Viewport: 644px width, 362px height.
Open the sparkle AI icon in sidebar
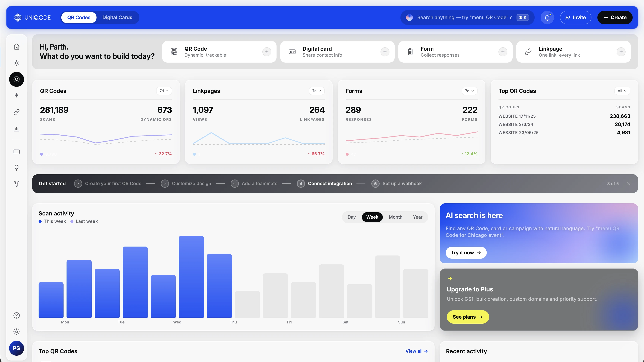pos(17,95)
